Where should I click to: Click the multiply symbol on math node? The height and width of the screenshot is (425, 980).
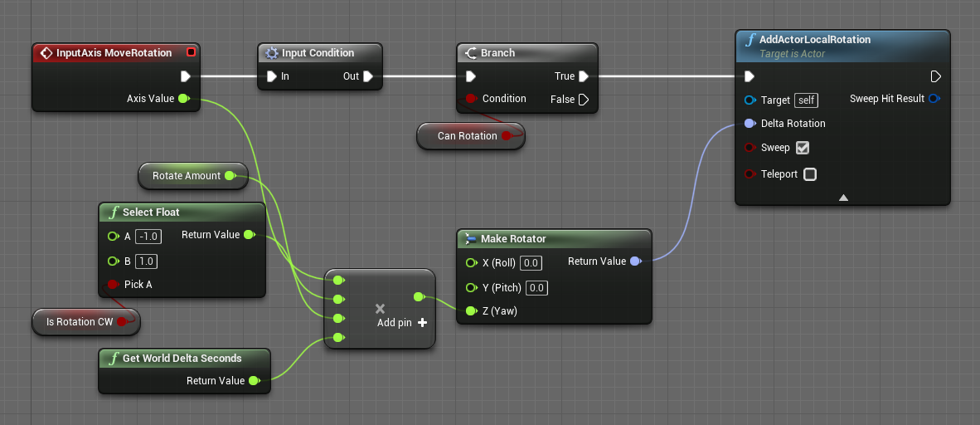pyautogui.click(x=380, y=309)
